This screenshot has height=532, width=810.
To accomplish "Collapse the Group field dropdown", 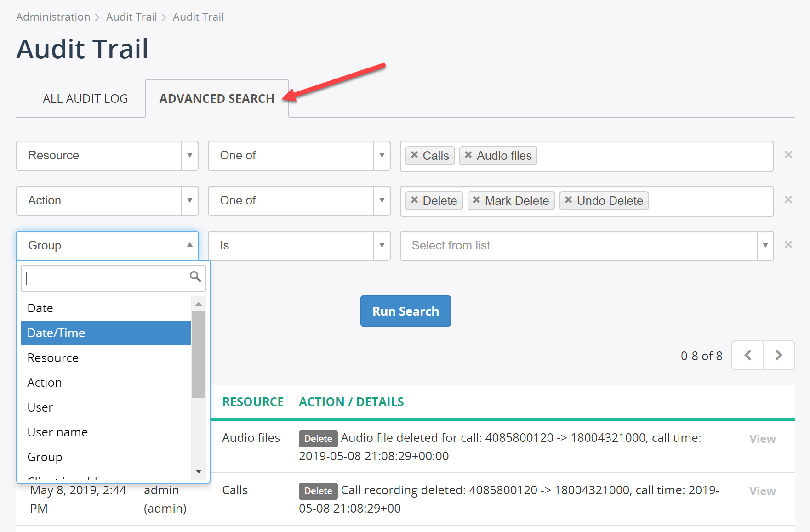I will pos(107,246).
